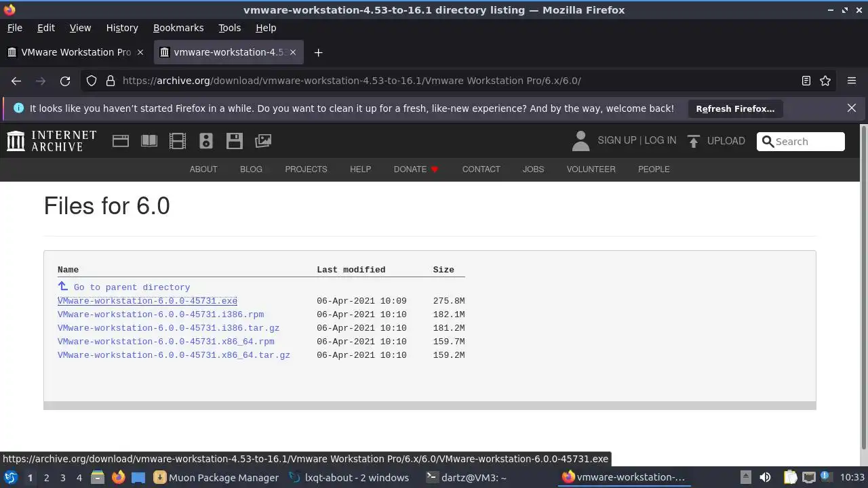Image resolution: width=868 pixels, height=488 pixels.
Task: Open the Video film-strip icon
Action: 178,141
